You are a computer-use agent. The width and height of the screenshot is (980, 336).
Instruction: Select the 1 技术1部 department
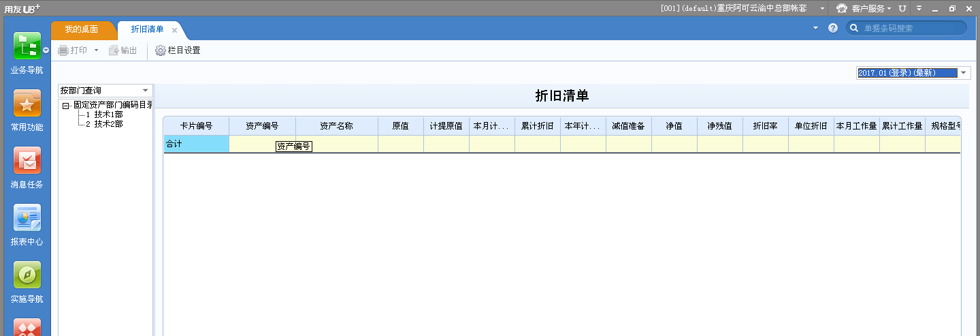pos(104,114)
